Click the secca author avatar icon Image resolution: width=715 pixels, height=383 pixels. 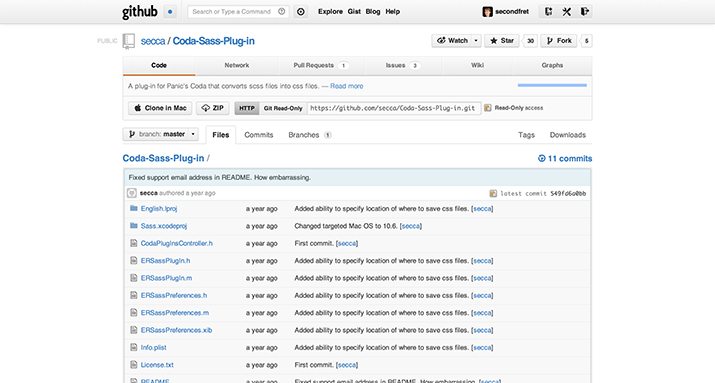coord(132,193)
